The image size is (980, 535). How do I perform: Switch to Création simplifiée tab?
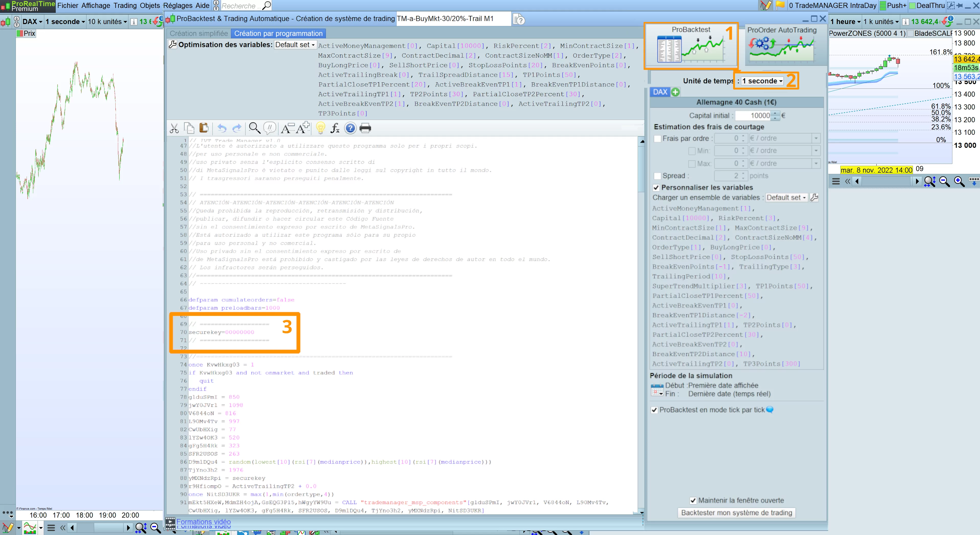pos(199,34)
